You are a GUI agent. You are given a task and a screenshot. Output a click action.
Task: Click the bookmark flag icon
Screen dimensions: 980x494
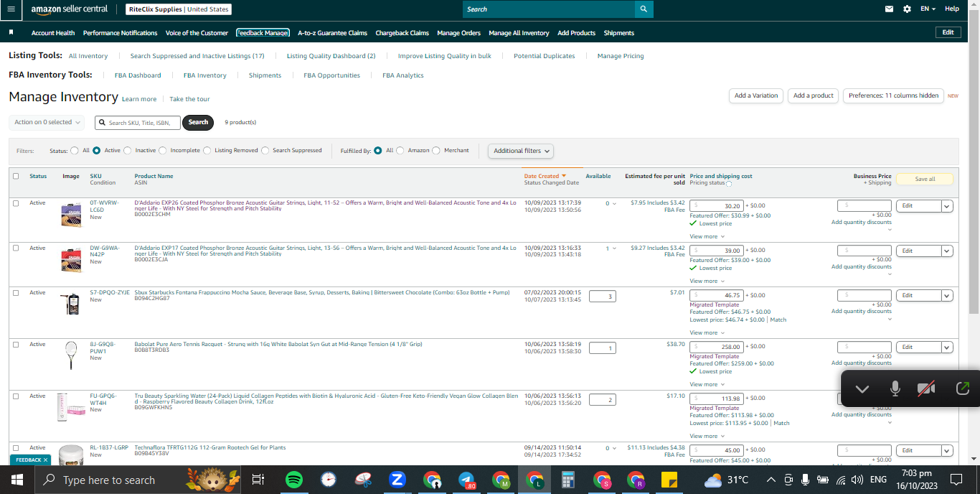pyautogui.click(x=11, y=32)
